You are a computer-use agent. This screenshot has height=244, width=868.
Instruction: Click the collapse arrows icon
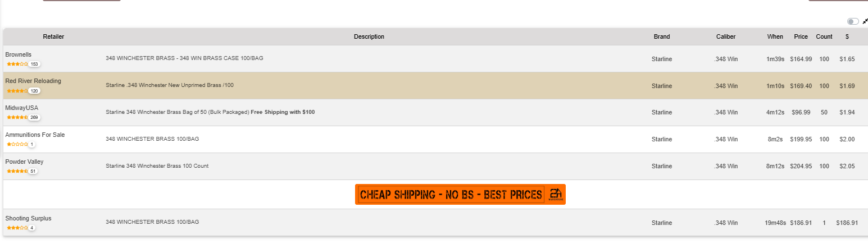click(x=865, y=21)
